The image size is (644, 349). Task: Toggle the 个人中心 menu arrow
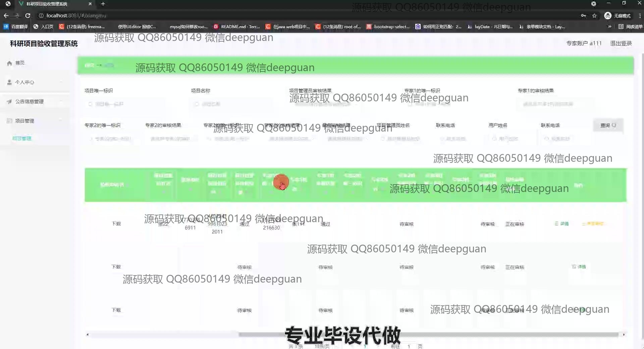tap(61, 82)
